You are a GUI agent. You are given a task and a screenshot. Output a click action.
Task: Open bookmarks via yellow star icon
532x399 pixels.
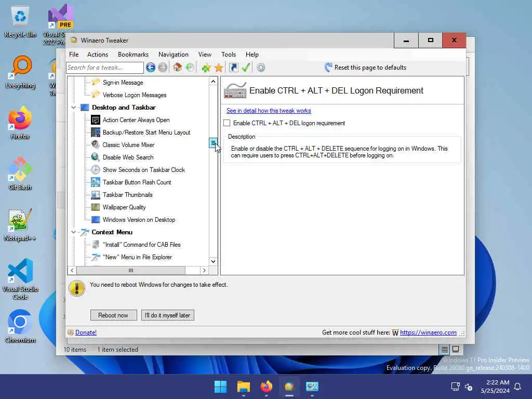coord(219,68)
